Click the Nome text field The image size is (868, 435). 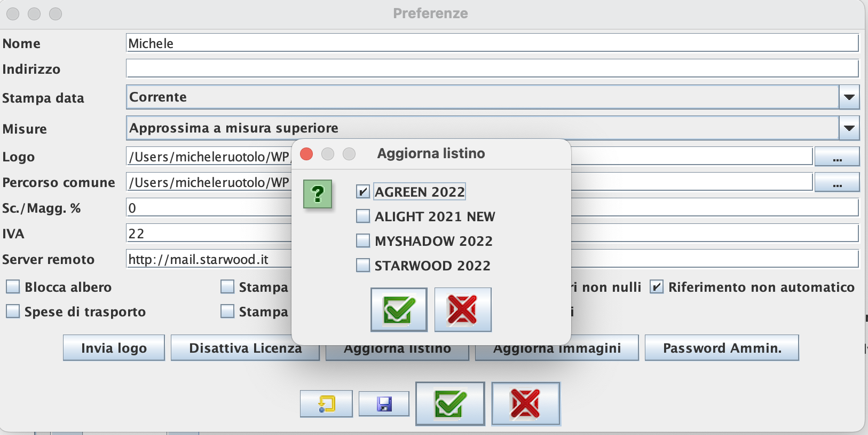point(491,43)
